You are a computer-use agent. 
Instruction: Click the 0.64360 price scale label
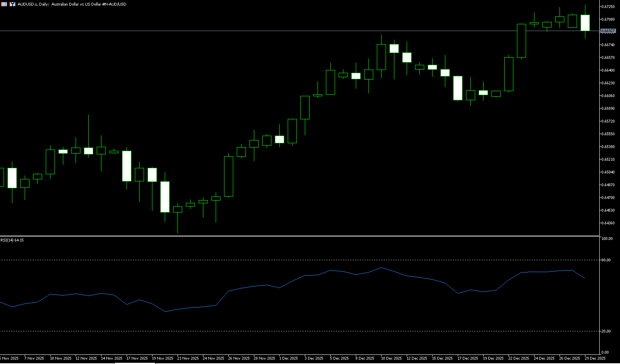pyautogui.click(x=608, y=223)
